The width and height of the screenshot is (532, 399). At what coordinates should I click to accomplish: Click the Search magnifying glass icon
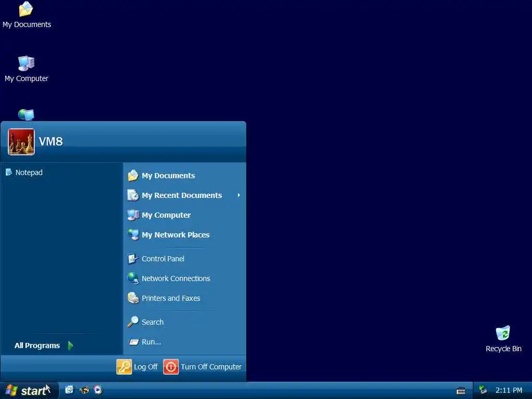point(132,322)
